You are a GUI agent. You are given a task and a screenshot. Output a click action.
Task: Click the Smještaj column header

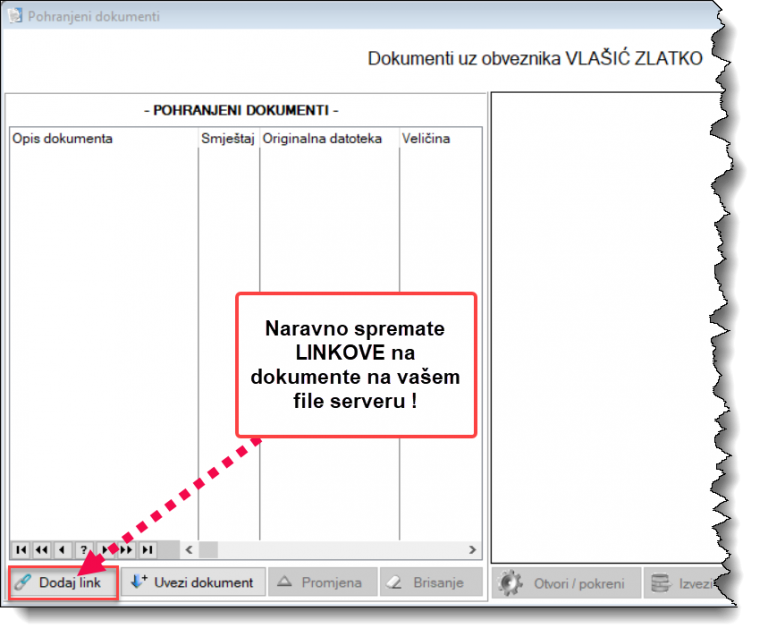point(229,139)
